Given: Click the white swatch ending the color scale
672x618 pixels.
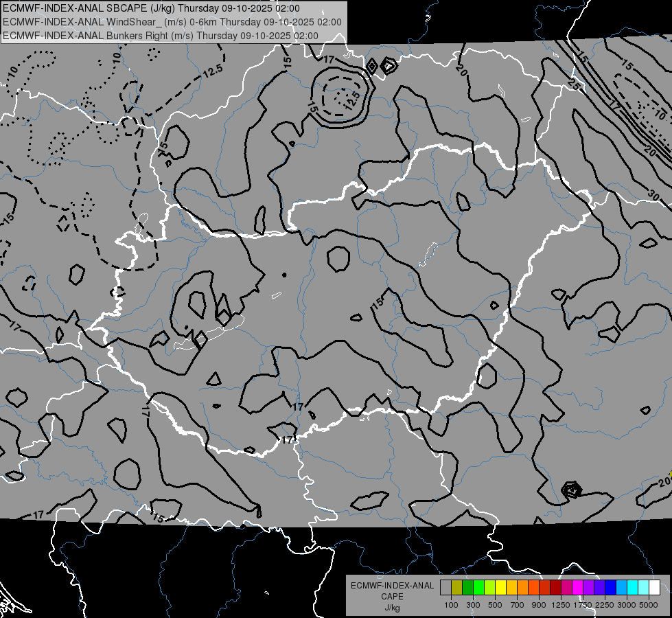Looking at the screenshot, I should [654, 588].
